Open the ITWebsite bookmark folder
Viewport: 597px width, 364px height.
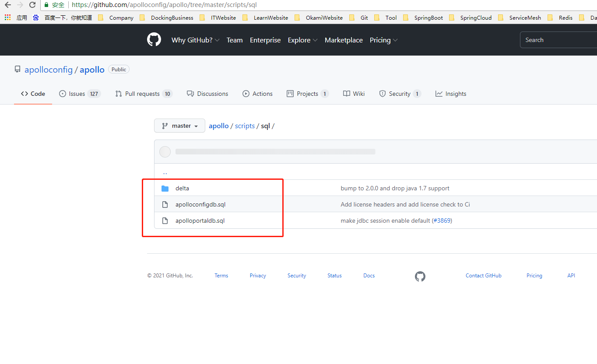click(218, 17)
